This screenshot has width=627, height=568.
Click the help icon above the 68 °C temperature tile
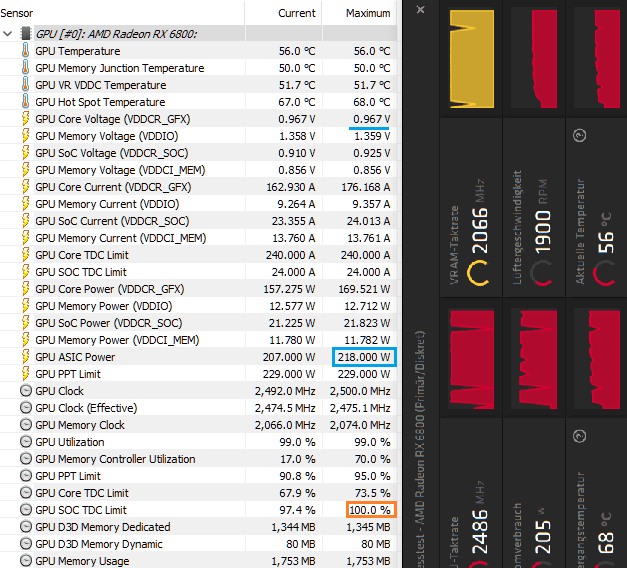[x=579, y=436]
